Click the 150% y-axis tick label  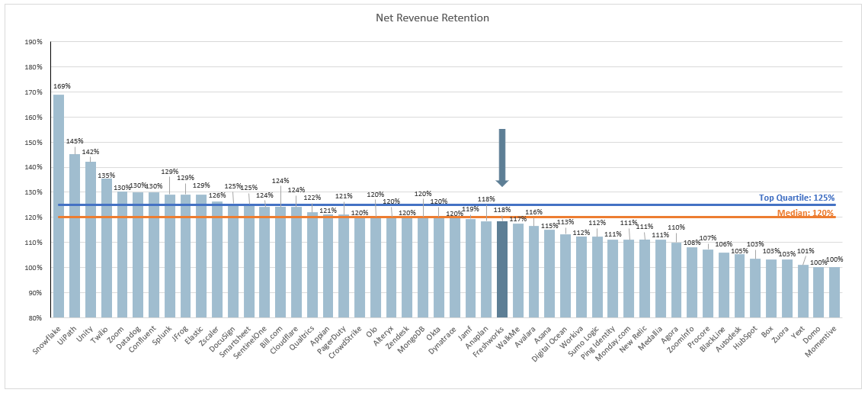pyautogui.click(x=35, y=143)
